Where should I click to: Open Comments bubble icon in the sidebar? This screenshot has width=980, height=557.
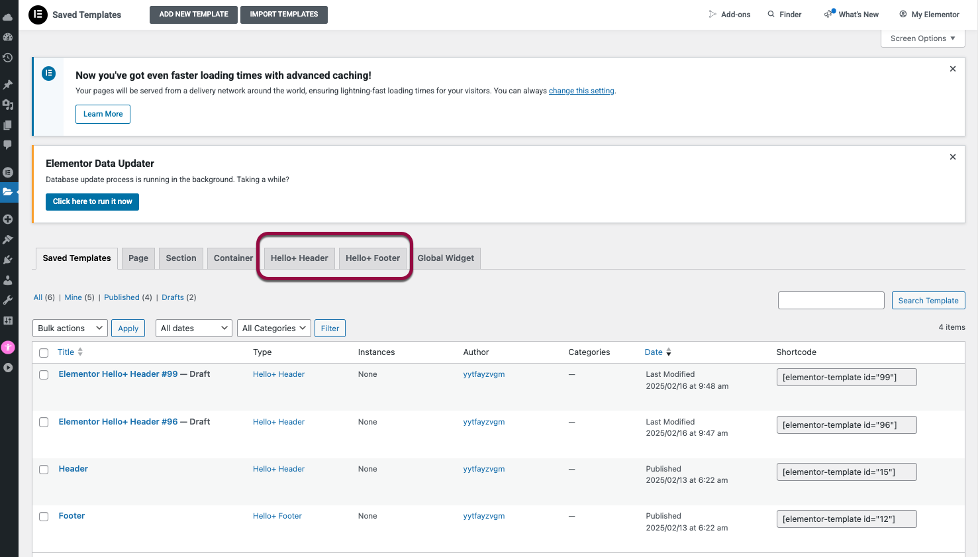8,144
